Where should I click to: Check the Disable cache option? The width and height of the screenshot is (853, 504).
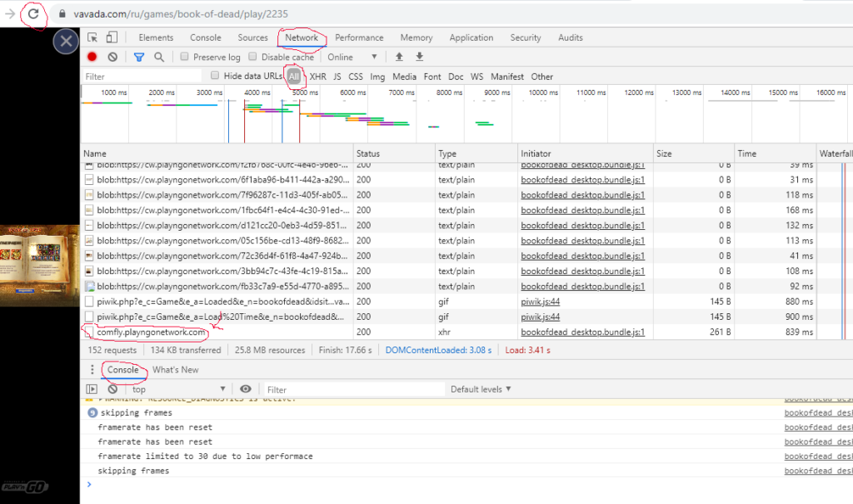click(x=253, y=57)
